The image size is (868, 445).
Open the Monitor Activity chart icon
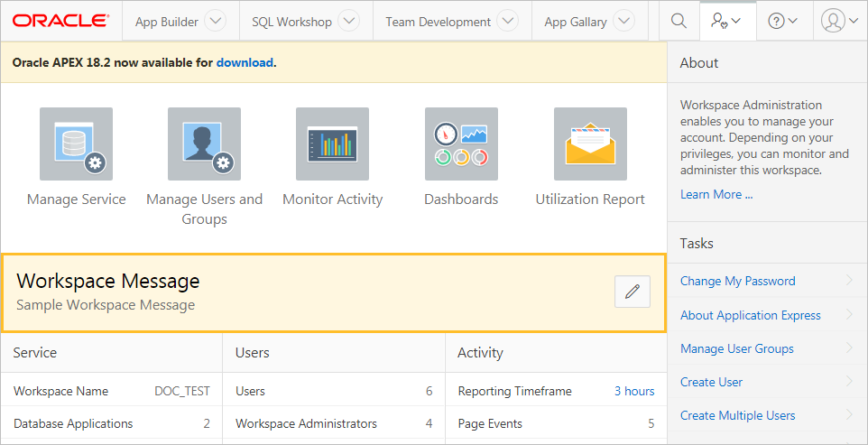[x=332, y=144]
